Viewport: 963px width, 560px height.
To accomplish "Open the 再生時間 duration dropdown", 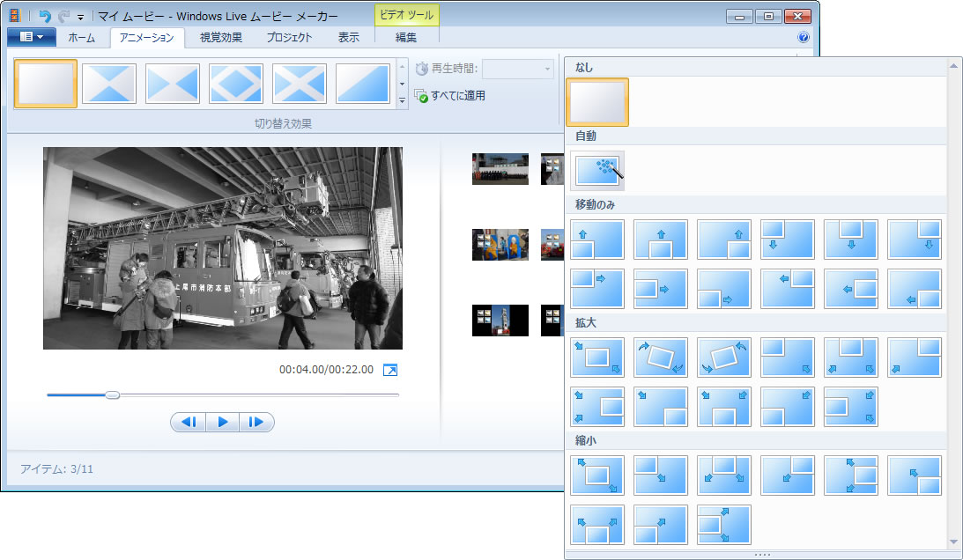I will click(x=518, y=69).
